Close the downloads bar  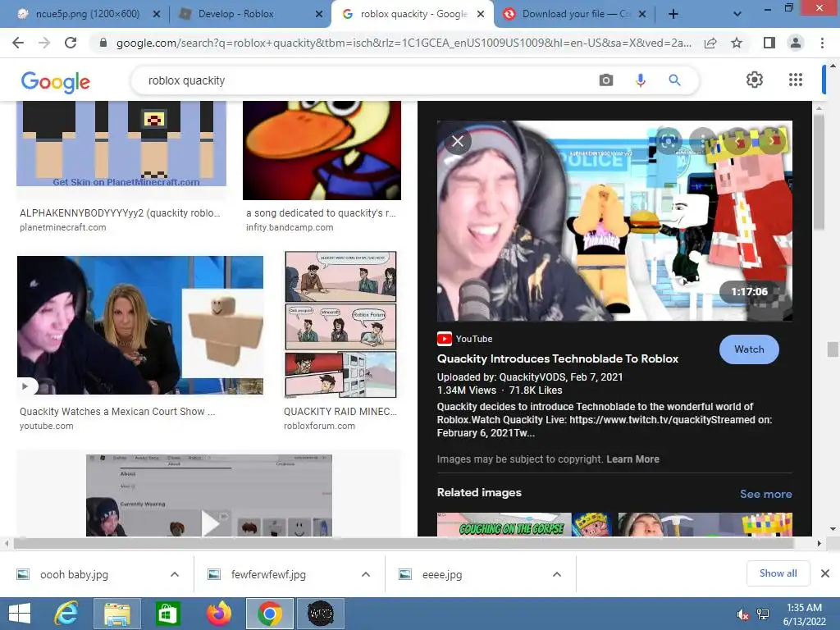click(825, 573)
